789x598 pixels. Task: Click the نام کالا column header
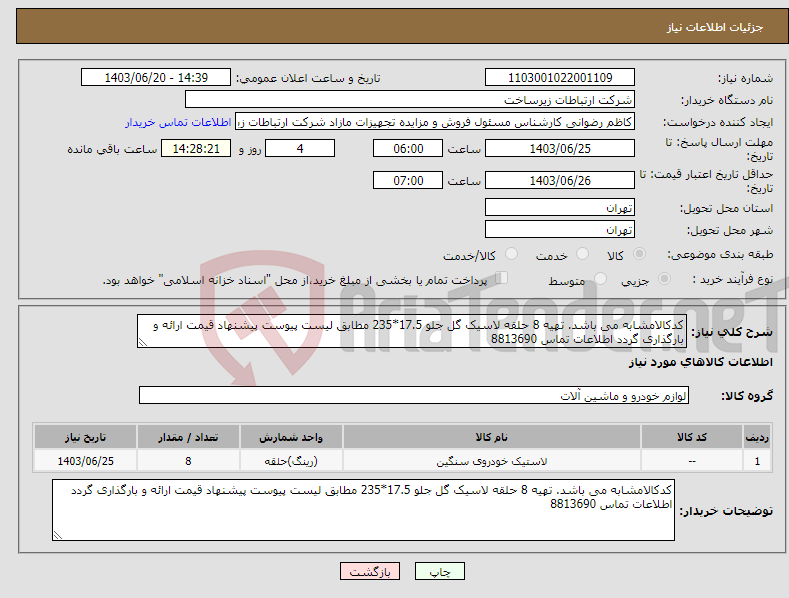point(491,437)
